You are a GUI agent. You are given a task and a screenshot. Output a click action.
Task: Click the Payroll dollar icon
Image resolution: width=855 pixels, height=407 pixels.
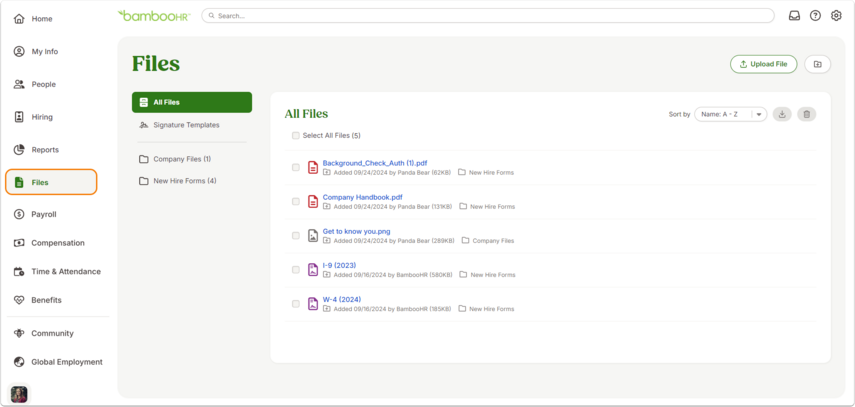[19, 214]
